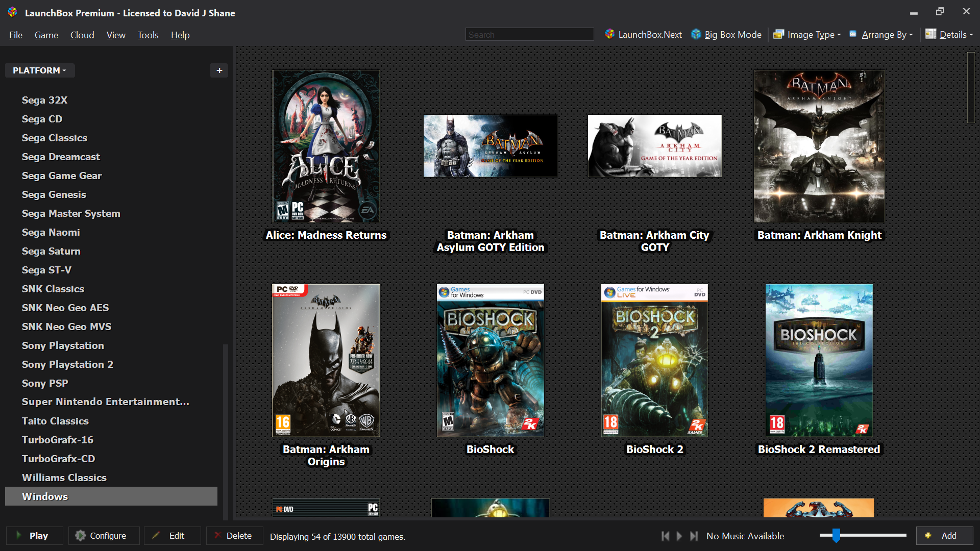Image resolution: width=980 pixels, height=551 pixels.
Task: Open the File menu
Action: (x=16, y=35)
